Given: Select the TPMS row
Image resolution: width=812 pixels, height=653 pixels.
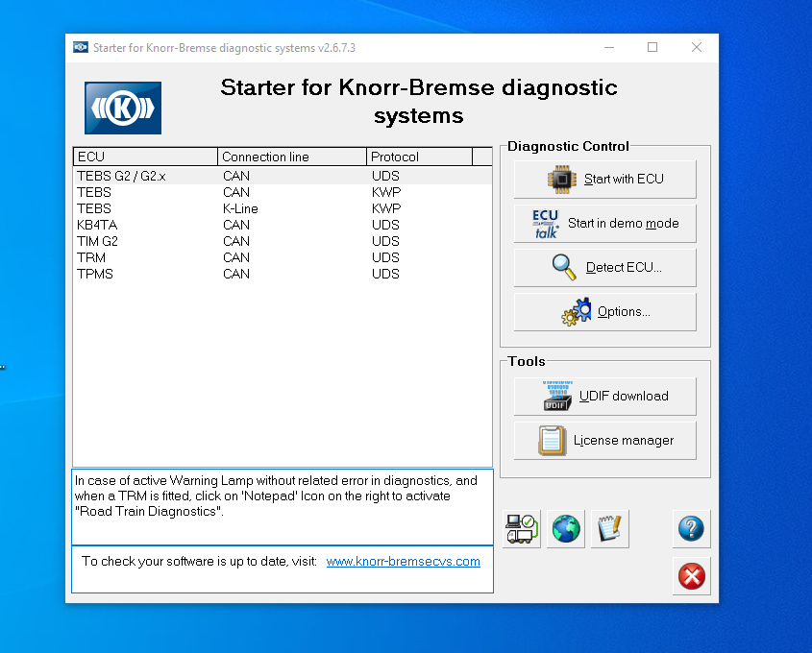Looking at the screenshot, I should click(x=283, y=274).
